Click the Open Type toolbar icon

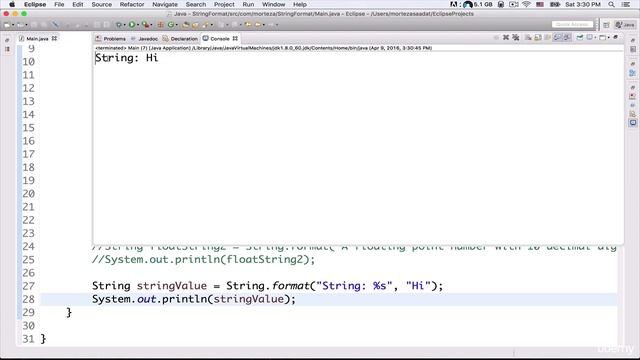(x=186, y=24)
